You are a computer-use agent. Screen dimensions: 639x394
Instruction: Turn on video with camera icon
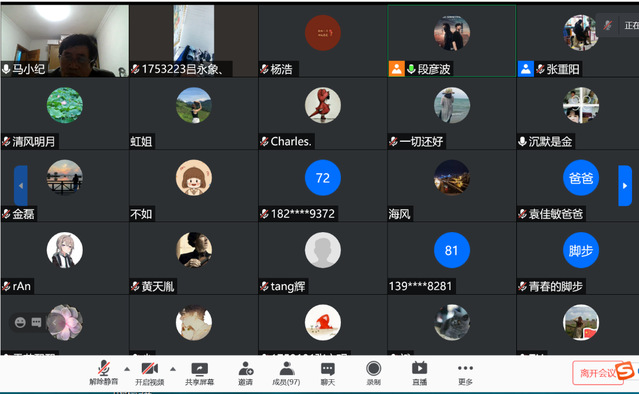click(x=150, y=368)
